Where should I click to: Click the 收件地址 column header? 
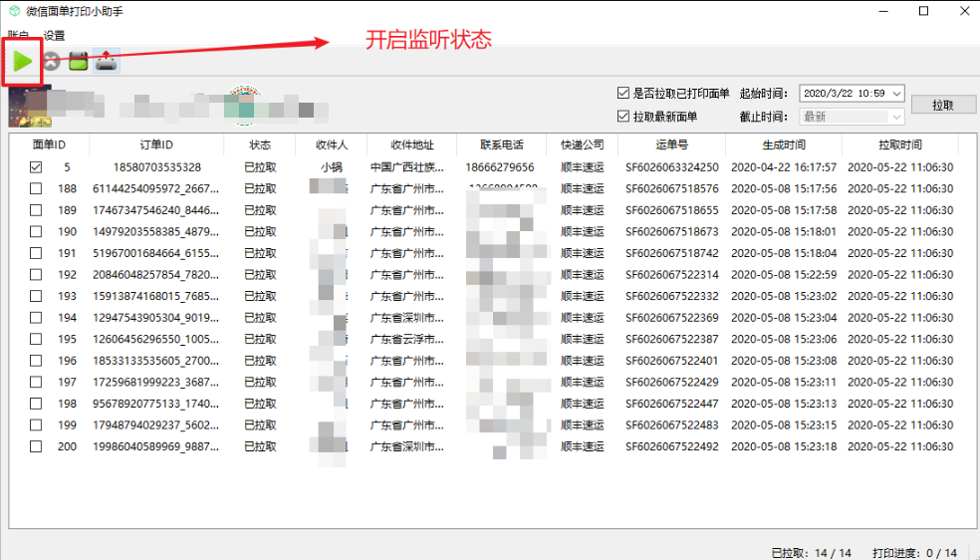[412, 144]
